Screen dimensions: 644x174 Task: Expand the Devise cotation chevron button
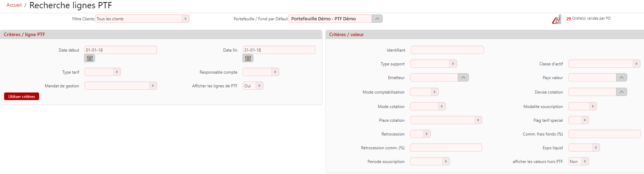coord(621,92)
